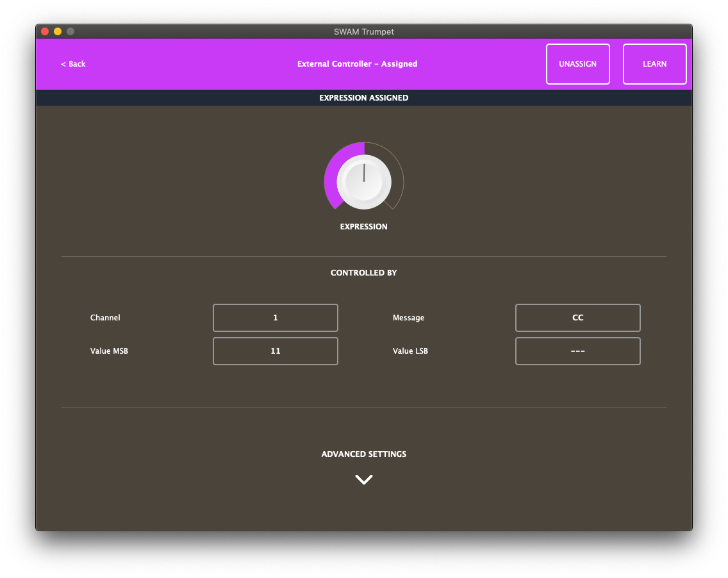Click the ADVANCED SETTINGS label

[x=363, y=454]
